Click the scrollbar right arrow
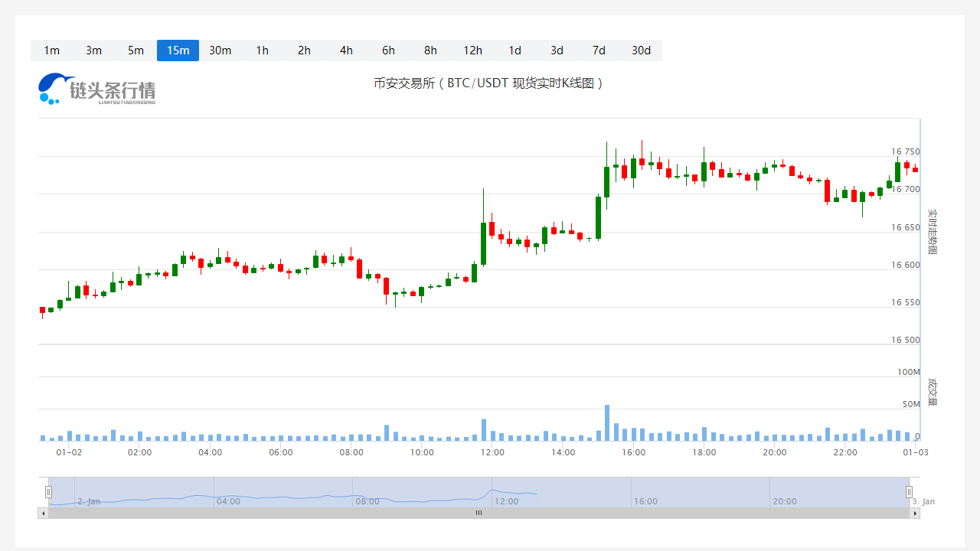This screenshot has height=551, width=980. [x=915, y=513]
